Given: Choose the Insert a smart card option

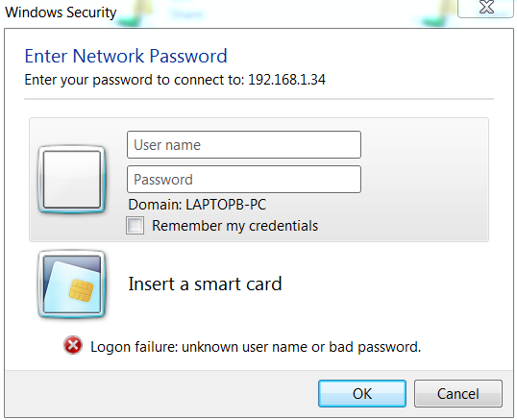Looking at the screenshot, I should 205,284.
